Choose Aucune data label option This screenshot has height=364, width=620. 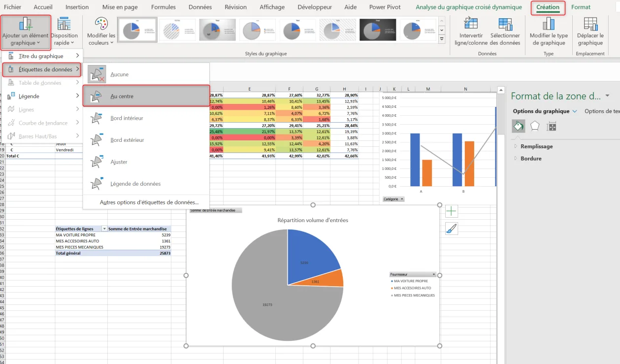coord(146,74)
